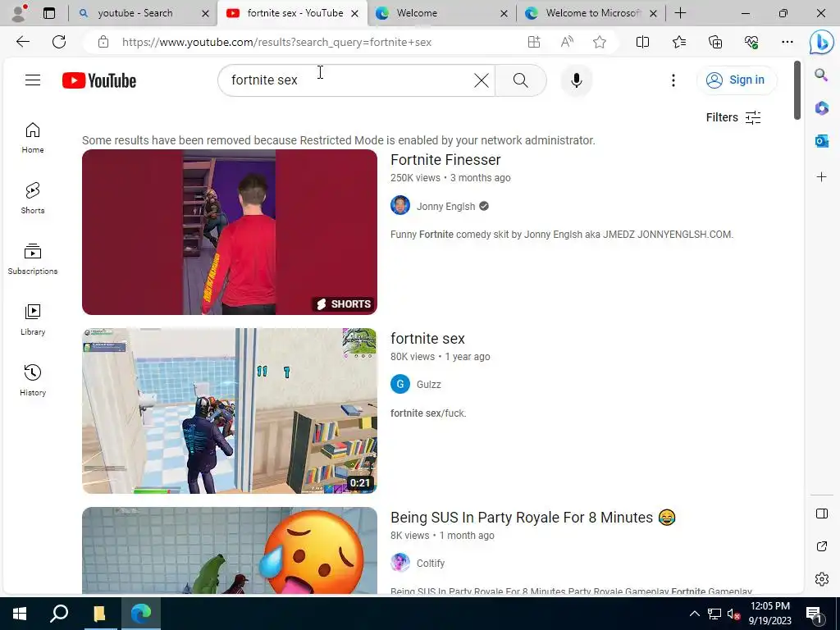Click the page vertical scrollbar
This screenshot has height=630, width=840.
point(797,90)
